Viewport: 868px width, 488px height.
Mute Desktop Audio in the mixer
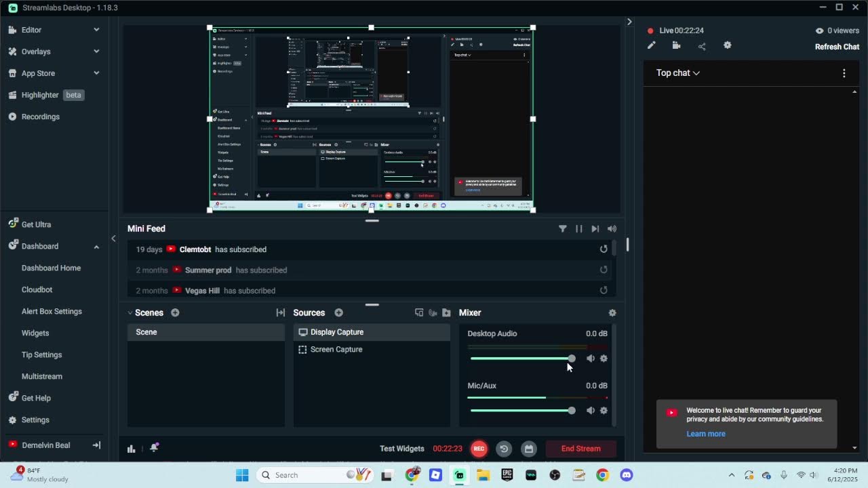(x=591, y=359)
